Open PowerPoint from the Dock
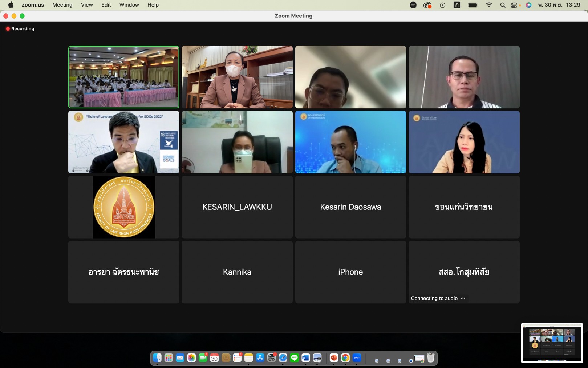This screenshot has width=588, height=368. (334, 358)
